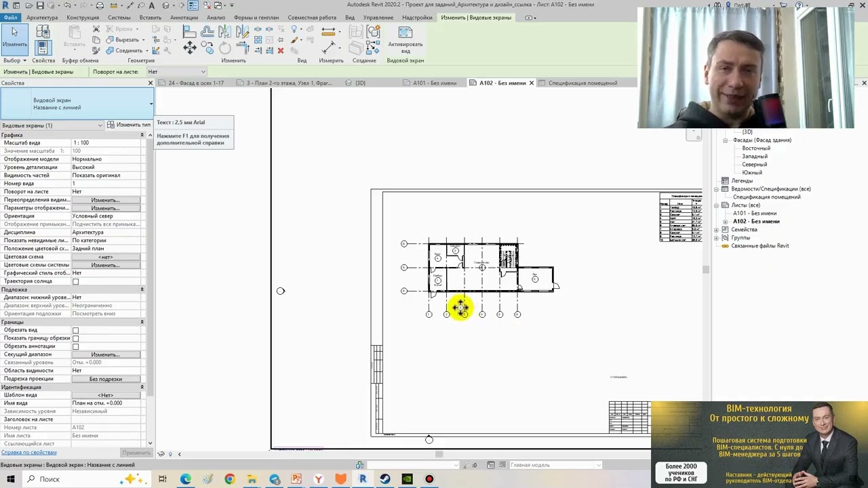
Task: Click the Windows Start button
Action: pos(11,479)
